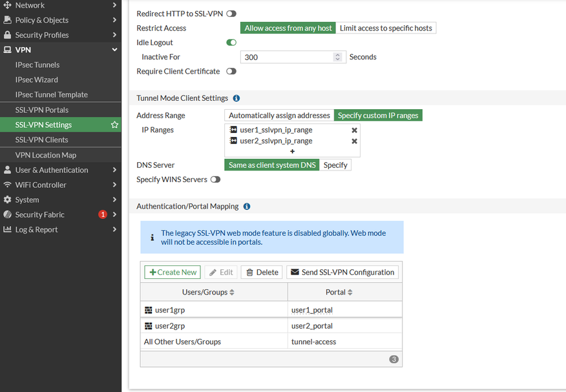Enable Redirect HTTP to SSL-VPN toggle
This screenshot has width=566, height=392.
[x=231, y=14]
